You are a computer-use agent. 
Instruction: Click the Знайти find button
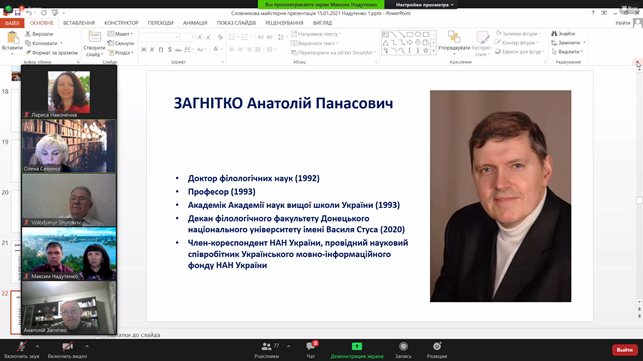(563, 34)
